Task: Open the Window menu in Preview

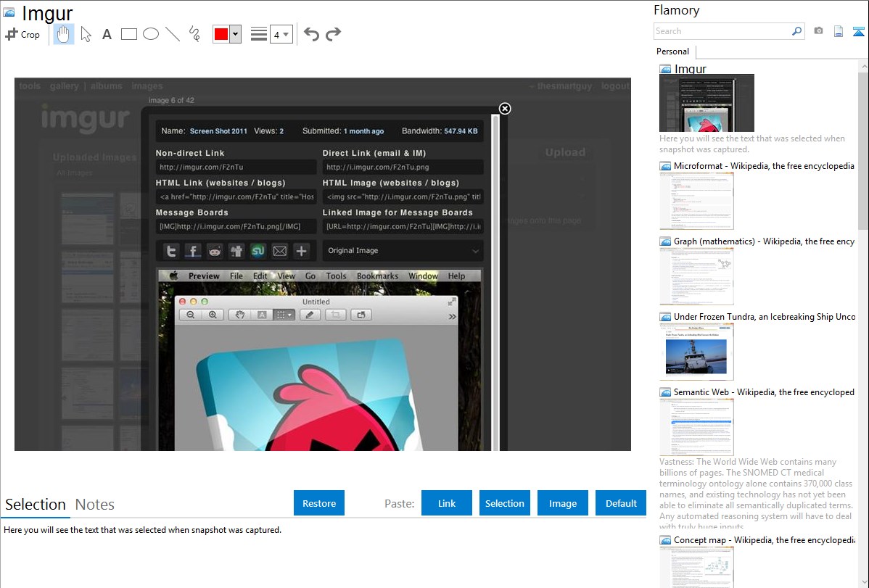Action: (x=424, y=276)
